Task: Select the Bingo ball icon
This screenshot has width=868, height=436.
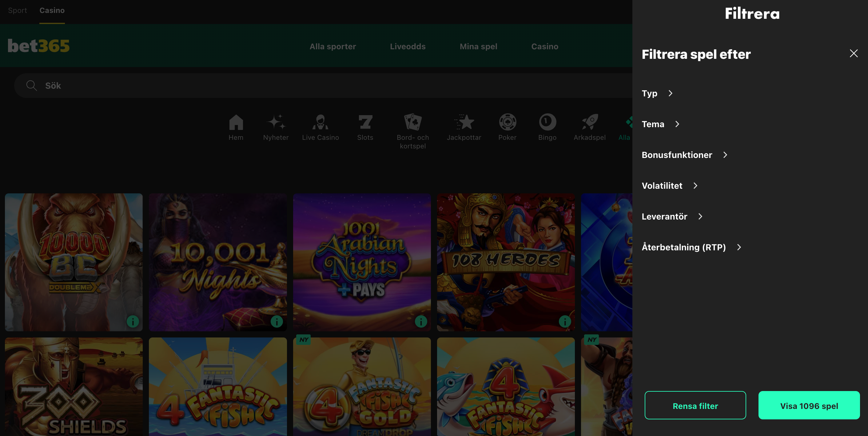Action: (547, 122)
